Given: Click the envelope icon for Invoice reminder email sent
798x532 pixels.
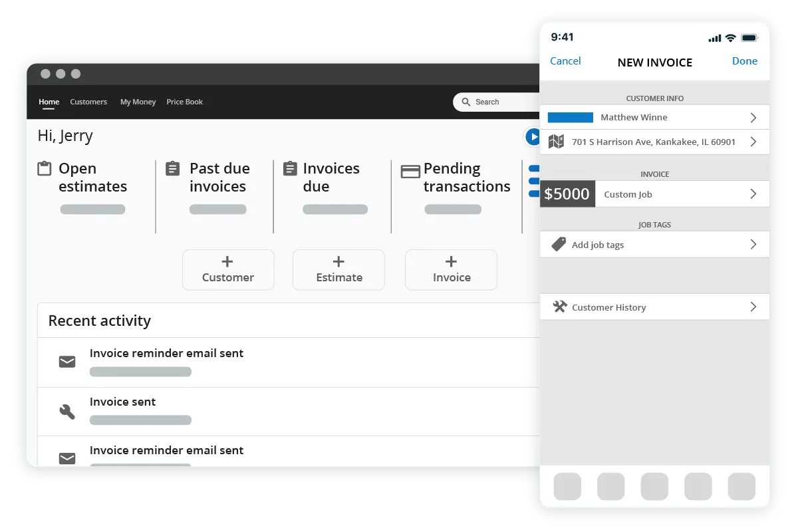Looking at the screenshot, I should [66, 362].
